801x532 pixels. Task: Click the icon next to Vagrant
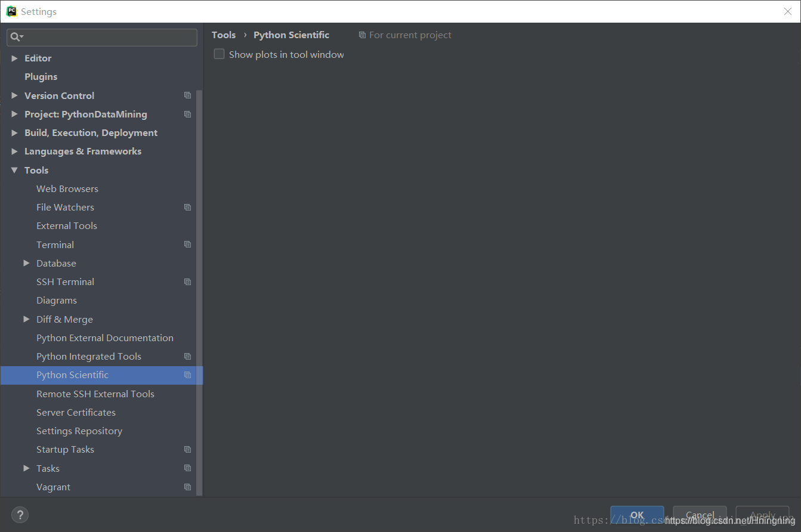187,487
